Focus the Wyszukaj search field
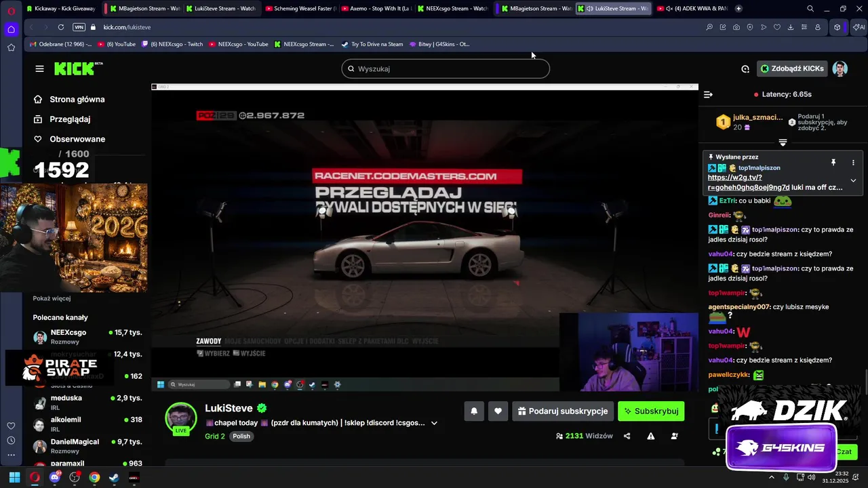Viewport: 868px width, 488px height. pos(446,68)
